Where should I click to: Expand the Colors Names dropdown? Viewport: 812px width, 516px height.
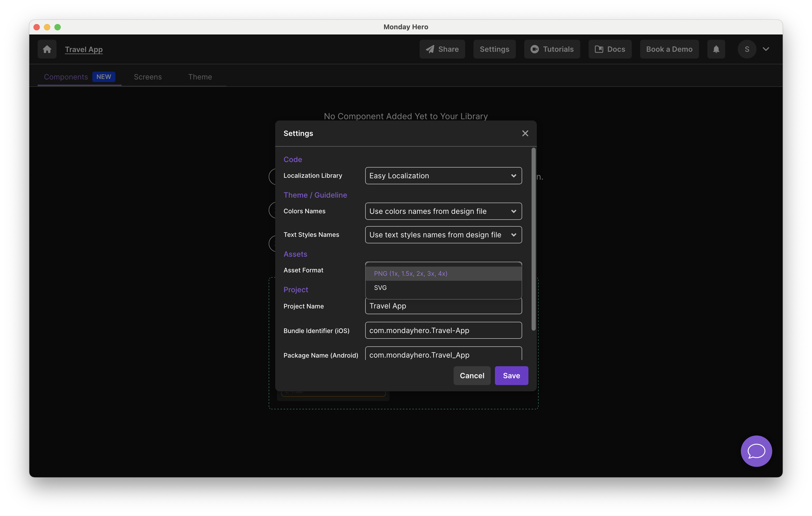(443, 211)
